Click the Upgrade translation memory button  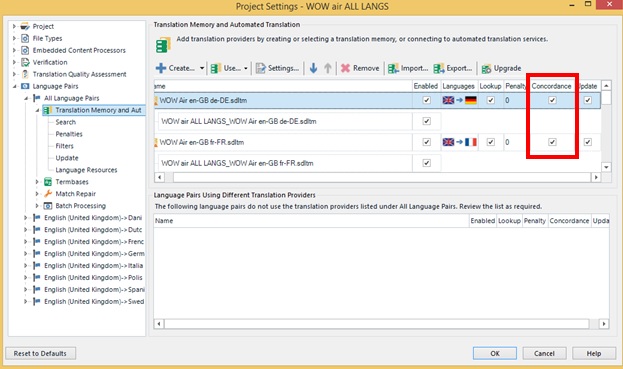(501, 68)
